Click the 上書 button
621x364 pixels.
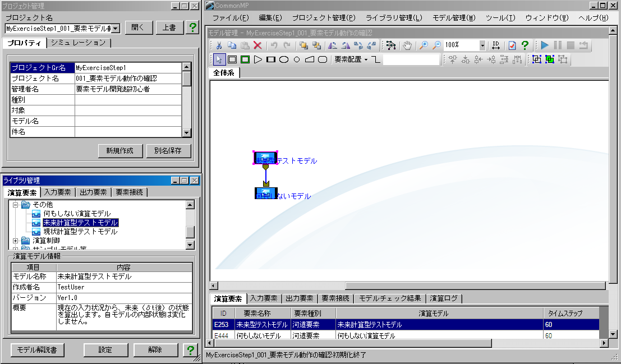(x=169, y=27)
